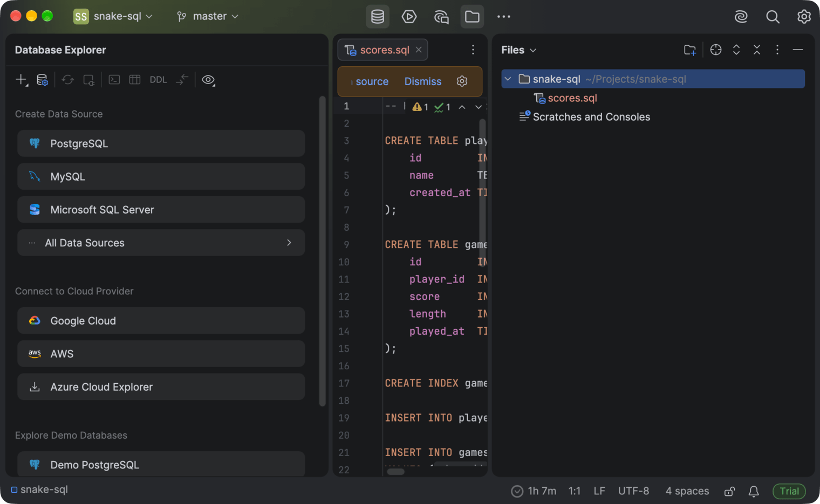Open IDE settings gear in title bar

tap(804, 17)
